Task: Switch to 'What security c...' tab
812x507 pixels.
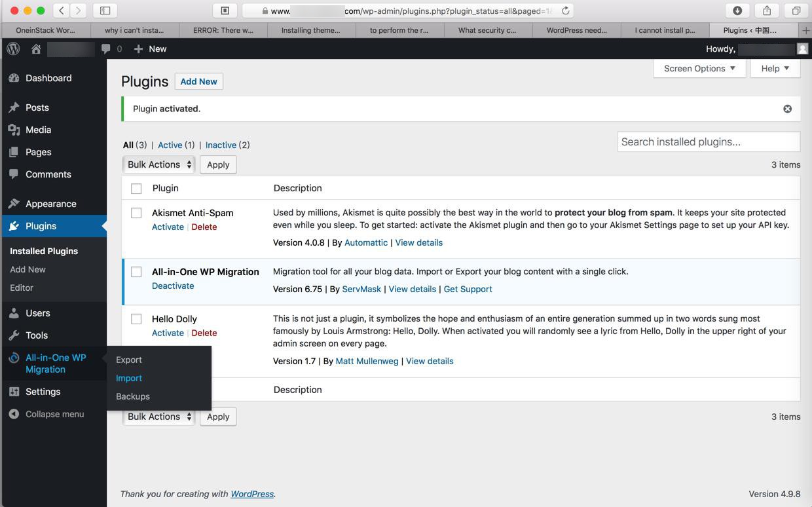Action: click(487, 30)
